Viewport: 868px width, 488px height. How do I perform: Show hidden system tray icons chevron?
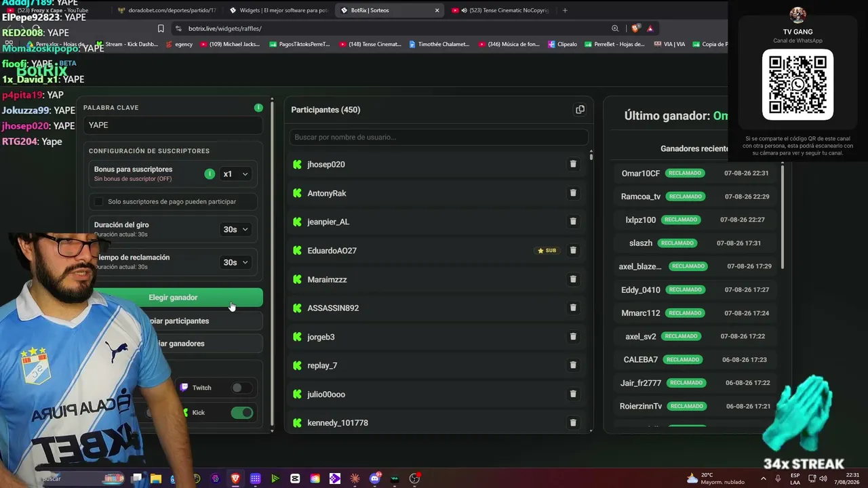point(764,479)
